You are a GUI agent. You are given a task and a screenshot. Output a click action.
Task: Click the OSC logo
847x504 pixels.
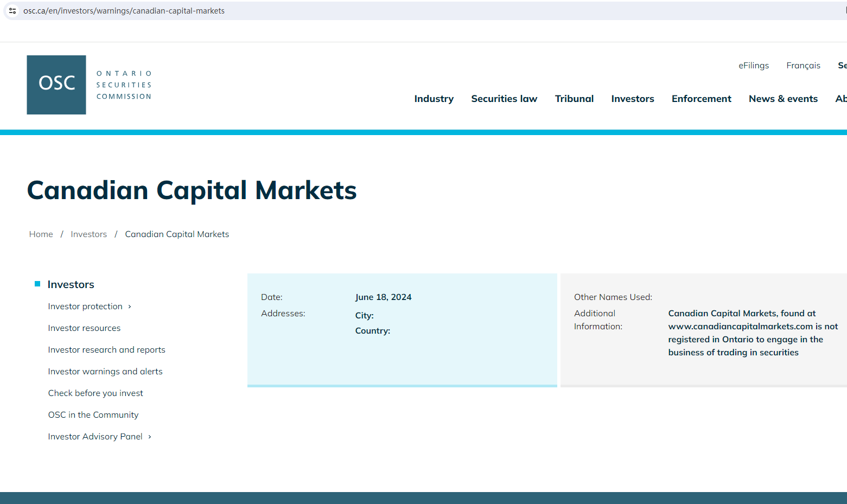56,85
